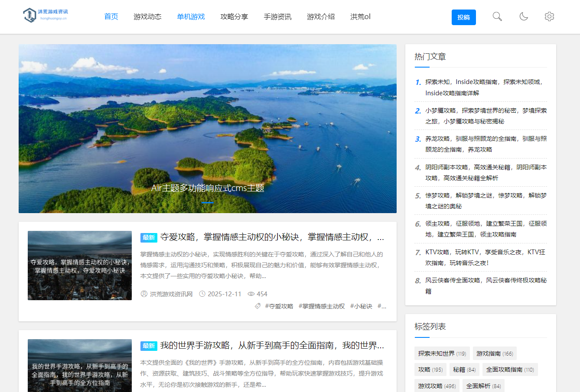Open the 游戏动态 navigation menu

point(147,16)
